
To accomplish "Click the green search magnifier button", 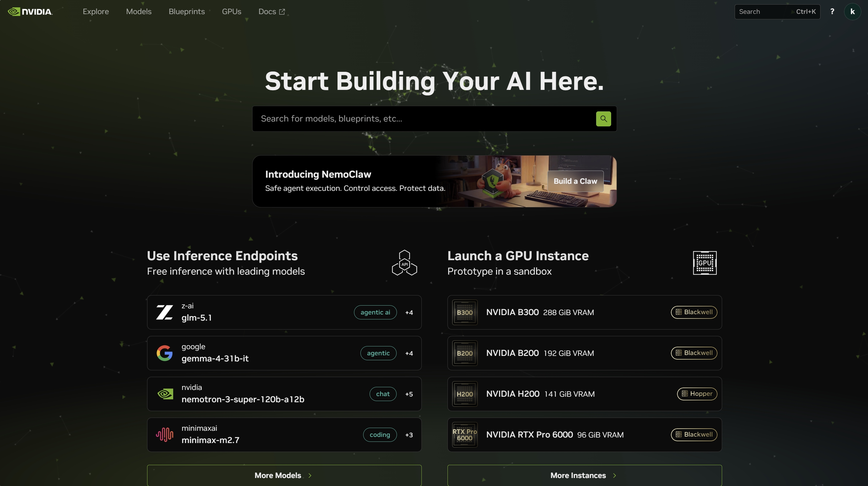I will (x=603, y=119).
